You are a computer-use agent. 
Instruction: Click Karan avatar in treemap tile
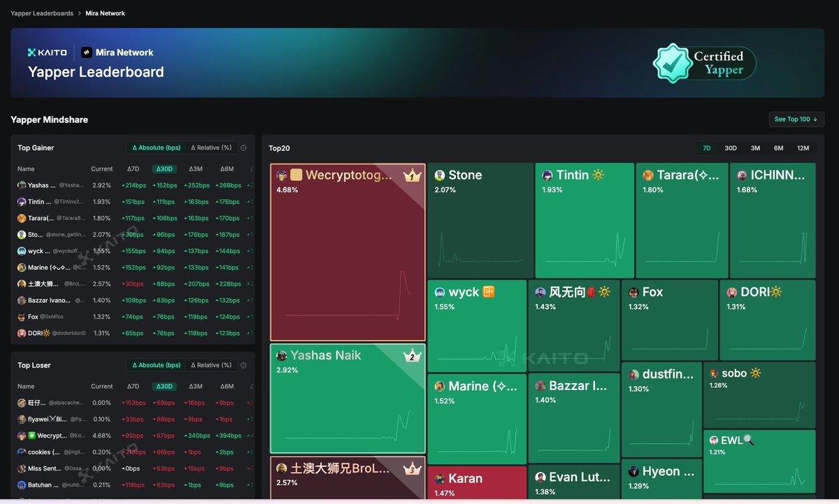point(440,479)
